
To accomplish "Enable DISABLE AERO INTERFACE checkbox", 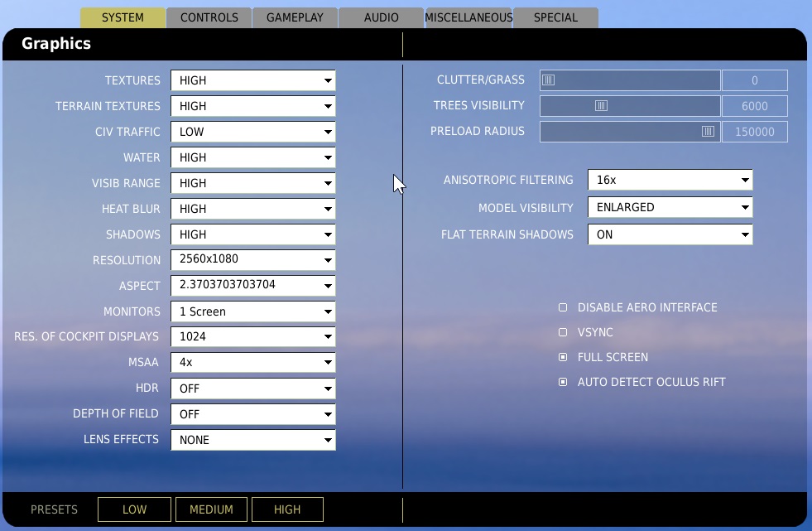I will (x=563, y=307).
